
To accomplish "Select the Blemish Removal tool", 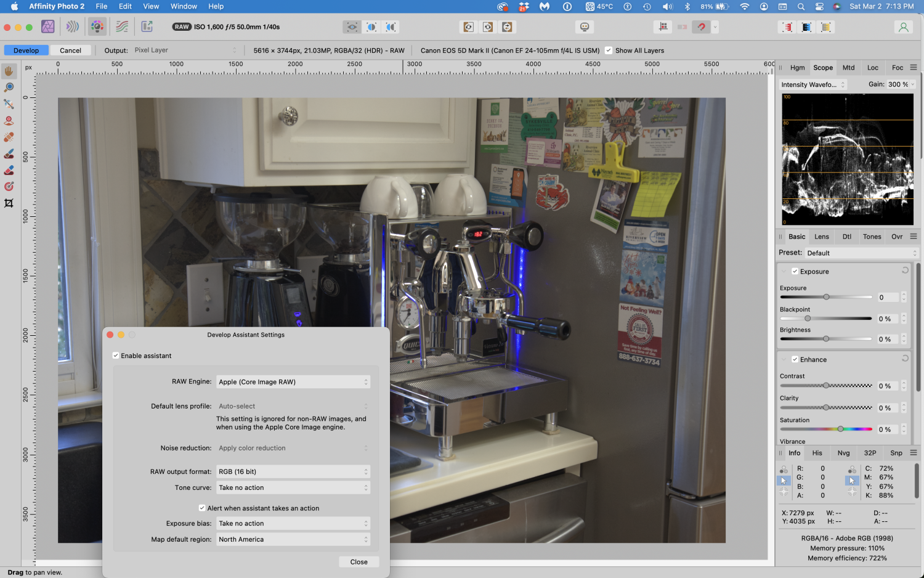I will point(9,137).
